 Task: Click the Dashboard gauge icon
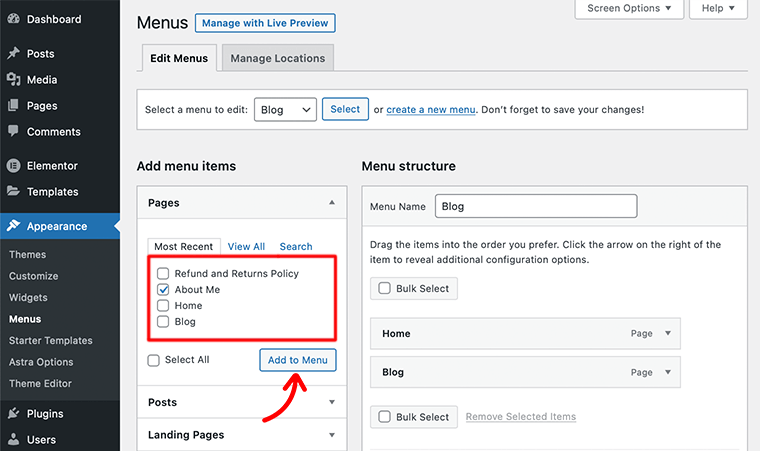coord(14,19)
